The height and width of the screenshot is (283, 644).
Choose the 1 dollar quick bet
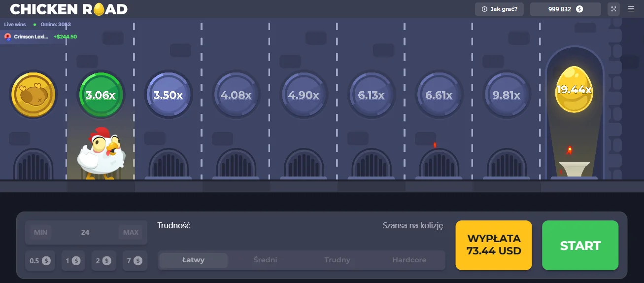pyautogui.click(x=73, y=261)
